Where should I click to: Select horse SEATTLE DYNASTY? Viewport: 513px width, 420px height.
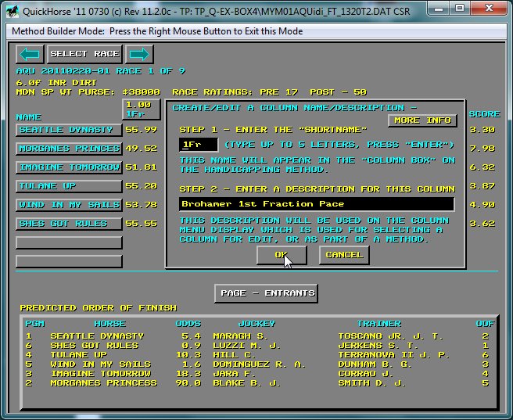pos(69,130)
